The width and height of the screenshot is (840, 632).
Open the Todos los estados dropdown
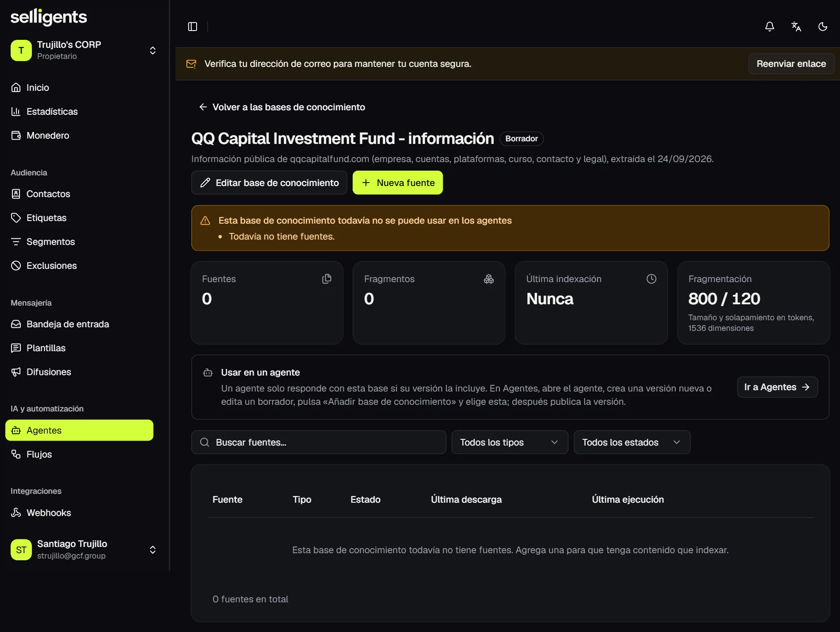[632, 442]
